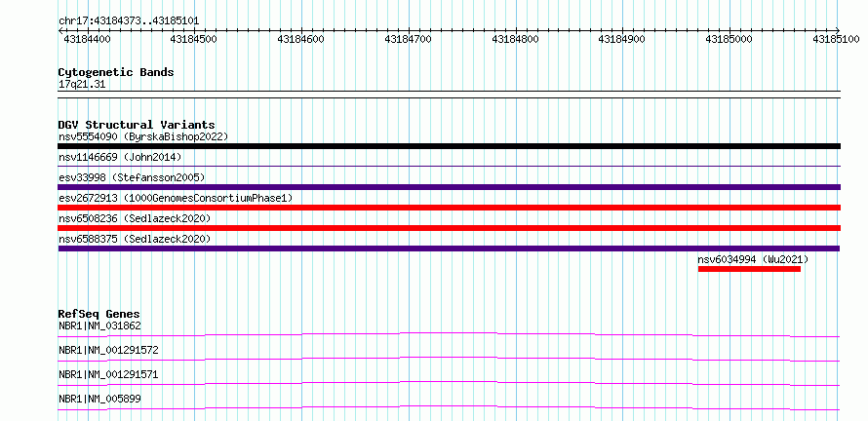
Task: Click ruler tick label 43184400
Action: tap(87, 39)
